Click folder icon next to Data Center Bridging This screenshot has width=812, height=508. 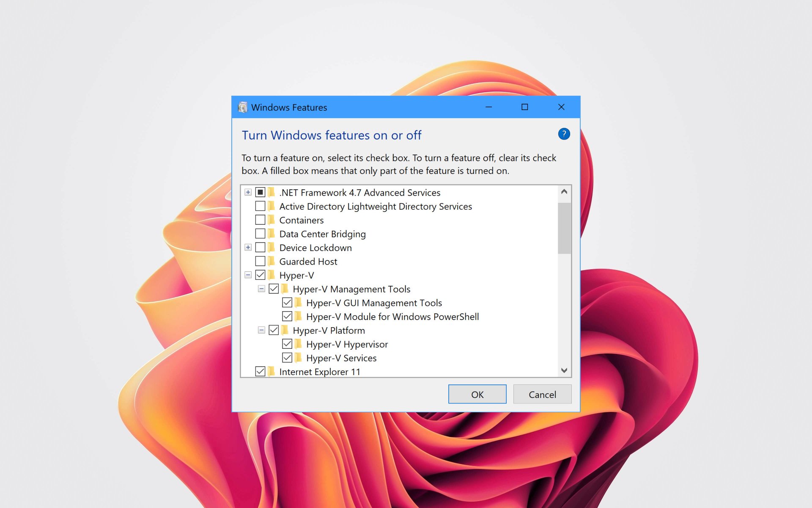coord(272,234)
